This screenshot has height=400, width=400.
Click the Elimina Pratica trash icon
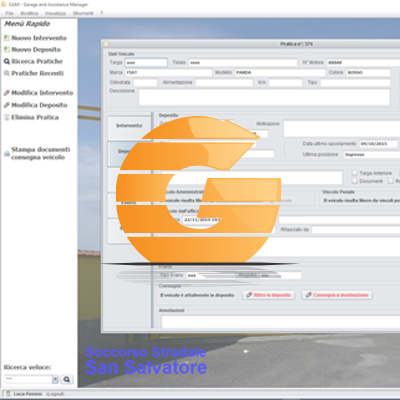click(x=7, y=117)
